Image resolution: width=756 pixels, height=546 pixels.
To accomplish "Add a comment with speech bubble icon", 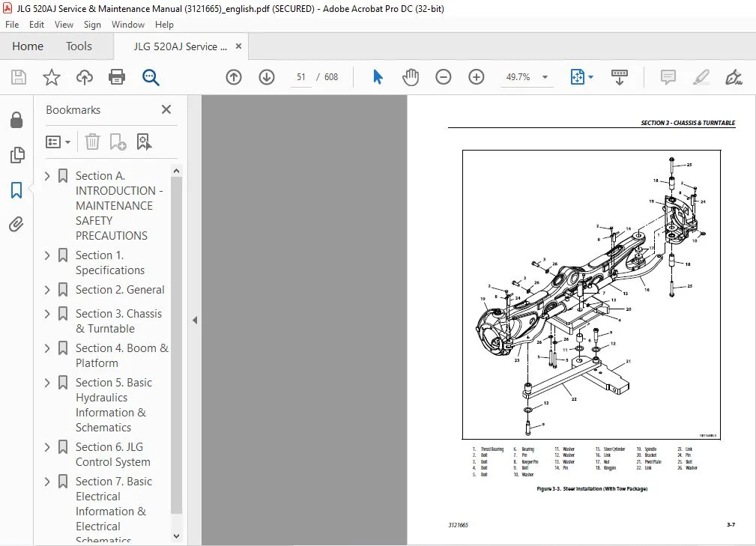I will pos(668,77).
